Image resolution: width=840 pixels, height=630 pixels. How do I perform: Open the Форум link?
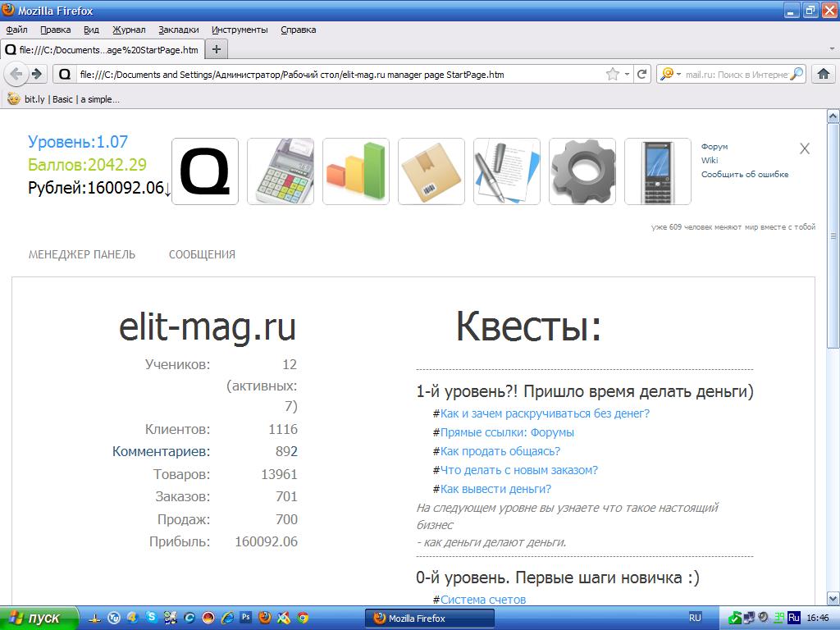[x=714, y=146]
